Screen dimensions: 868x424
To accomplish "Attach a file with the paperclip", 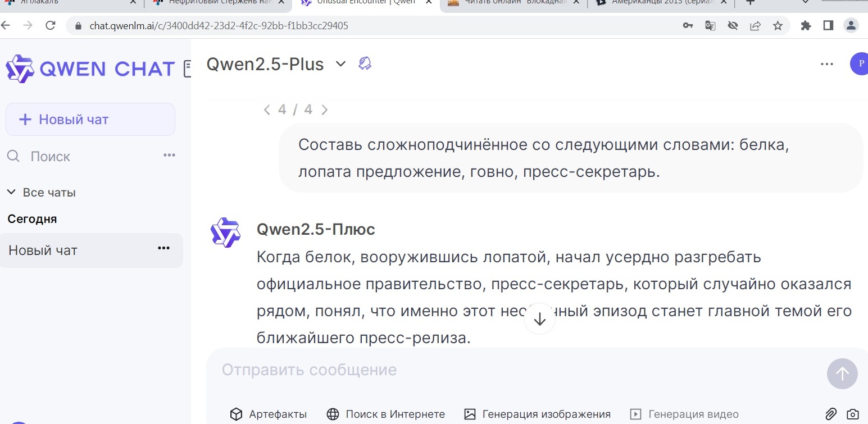I will (831, 414).
